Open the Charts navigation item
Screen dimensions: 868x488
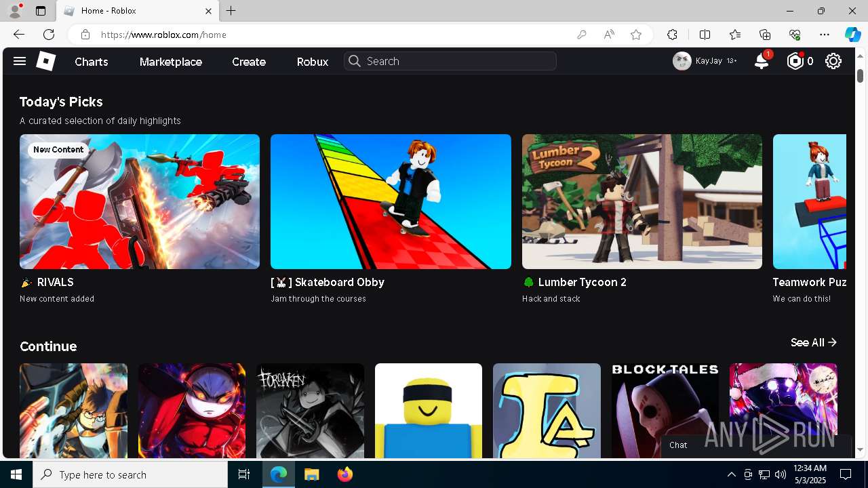[x=92, y=62]
